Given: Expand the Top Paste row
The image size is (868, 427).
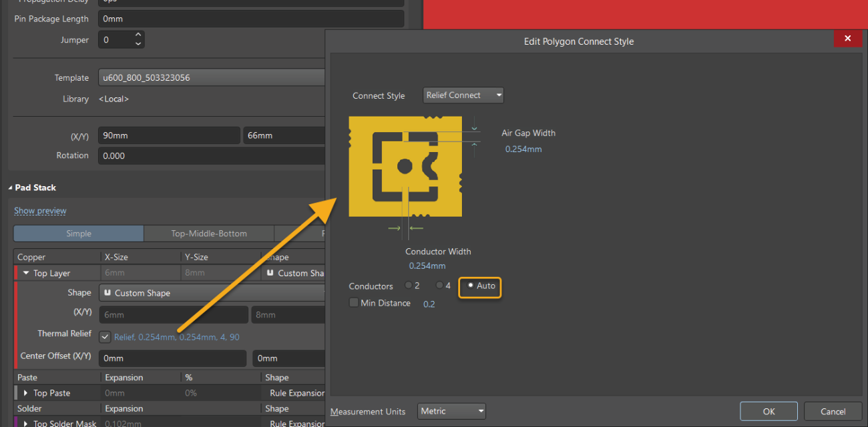Looking at the screenshot, I should (26, 394).
